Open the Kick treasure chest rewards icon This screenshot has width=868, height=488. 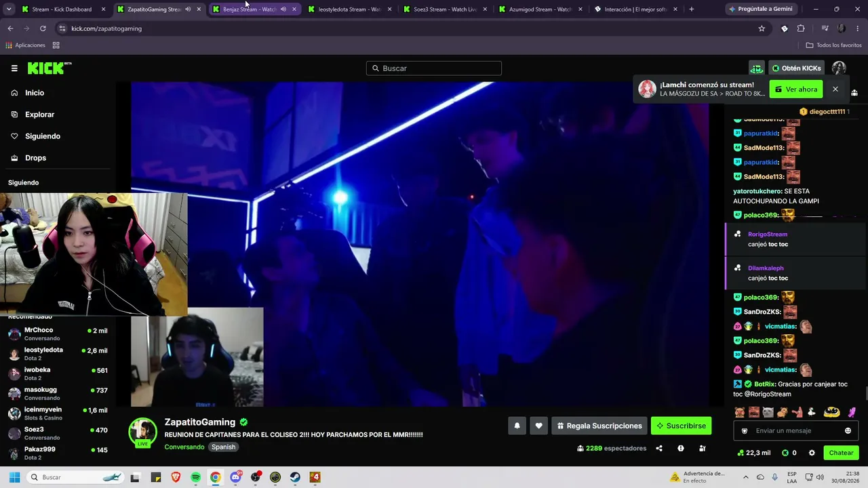click(x=757, y=68)
